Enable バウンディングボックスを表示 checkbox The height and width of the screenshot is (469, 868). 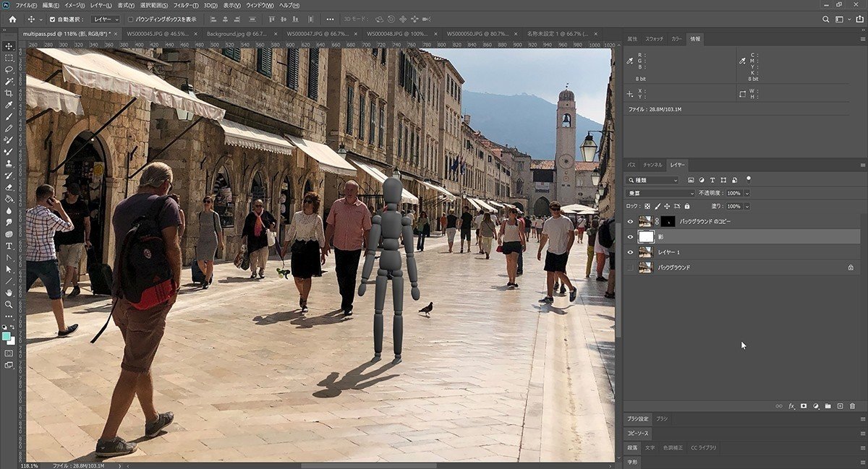[x=130, y=19]
